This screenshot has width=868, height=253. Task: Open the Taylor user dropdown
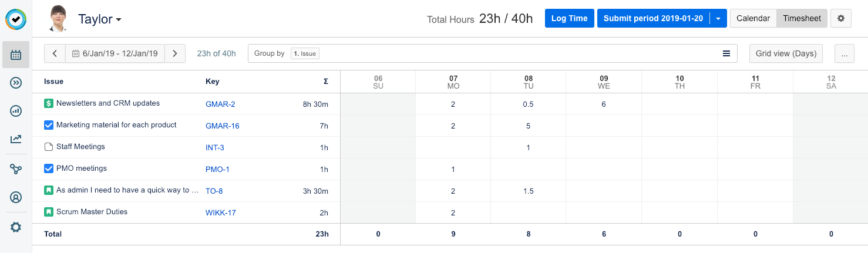pos(100,19)
